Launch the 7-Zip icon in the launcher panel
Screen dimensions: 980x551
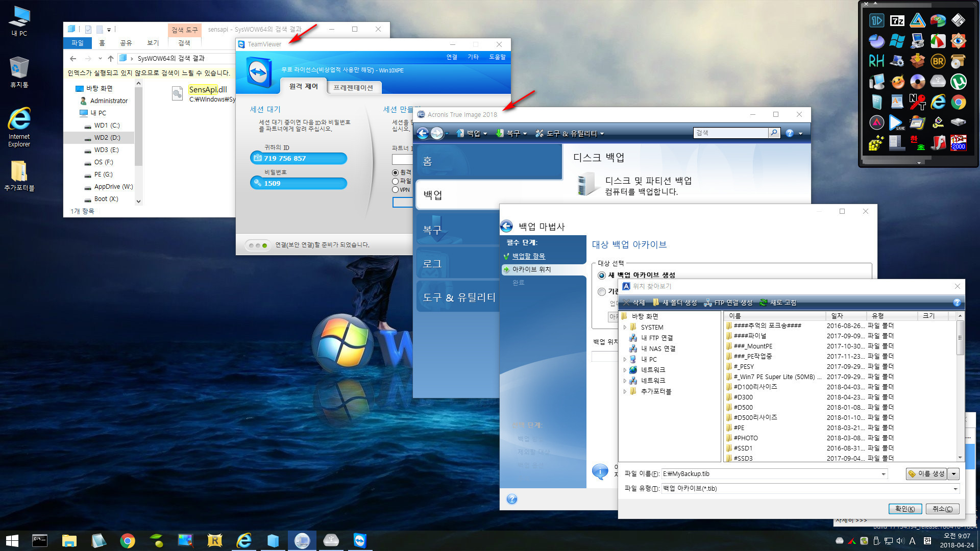[x=897, y=20]
